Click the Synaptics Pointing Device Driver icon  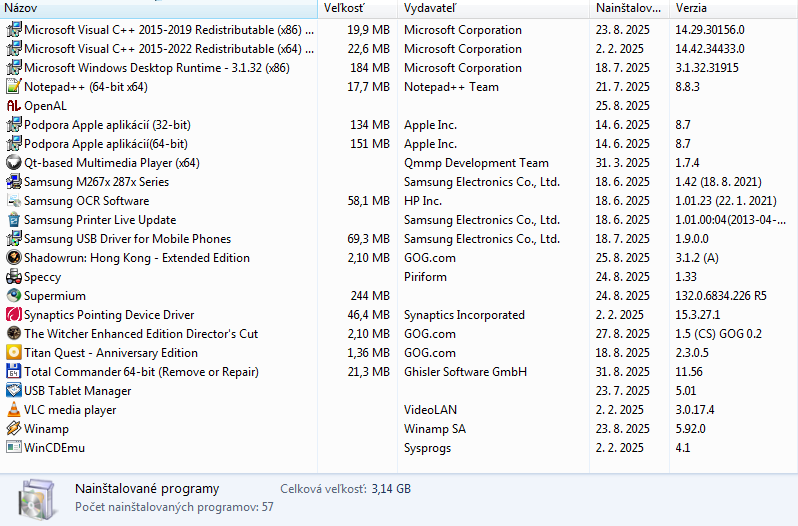tap(14, 315)
